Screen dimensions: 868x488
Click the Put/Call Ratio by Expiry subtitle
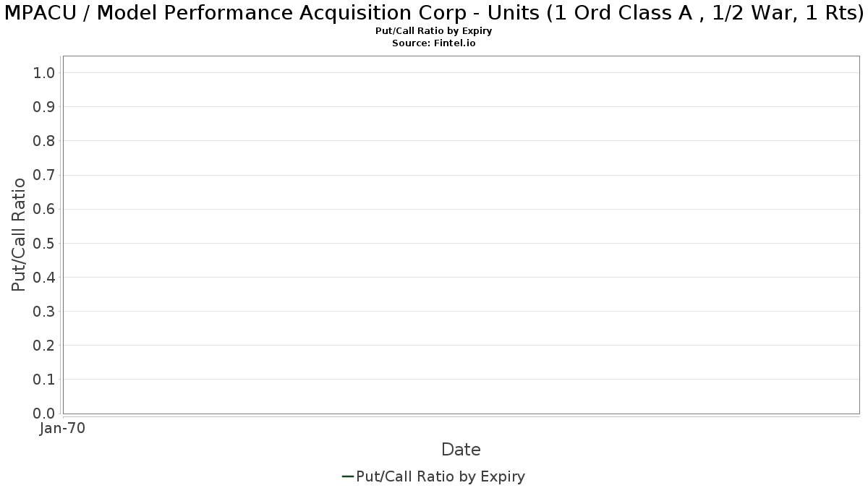tap(434, 31)
